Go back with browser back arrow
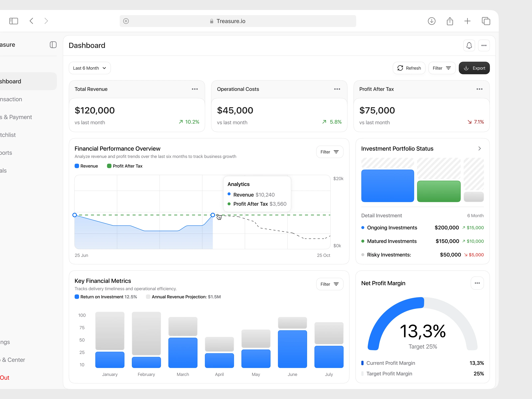 [32, 21]
